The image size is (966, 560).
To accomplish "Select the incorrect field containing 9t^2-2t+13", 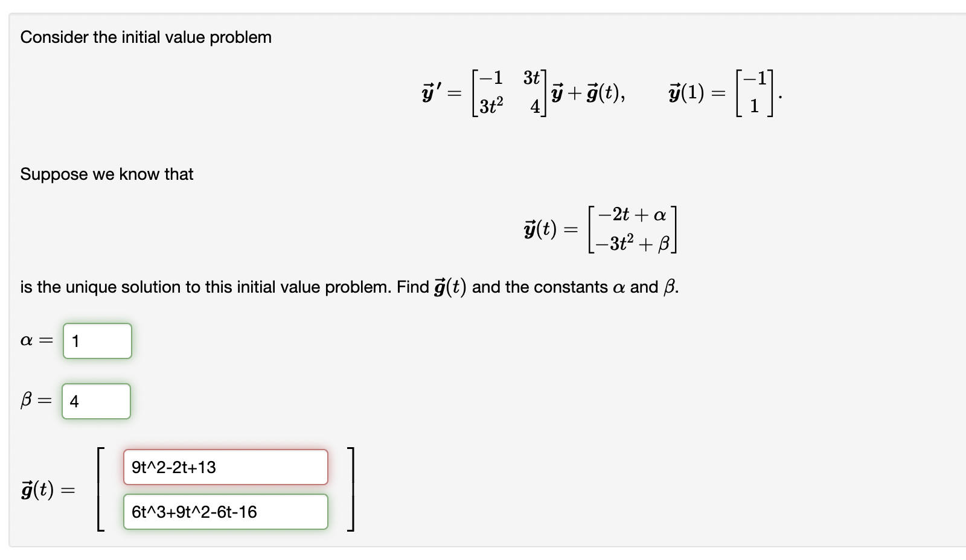I will pyautogui.click(x=225, y=467).
